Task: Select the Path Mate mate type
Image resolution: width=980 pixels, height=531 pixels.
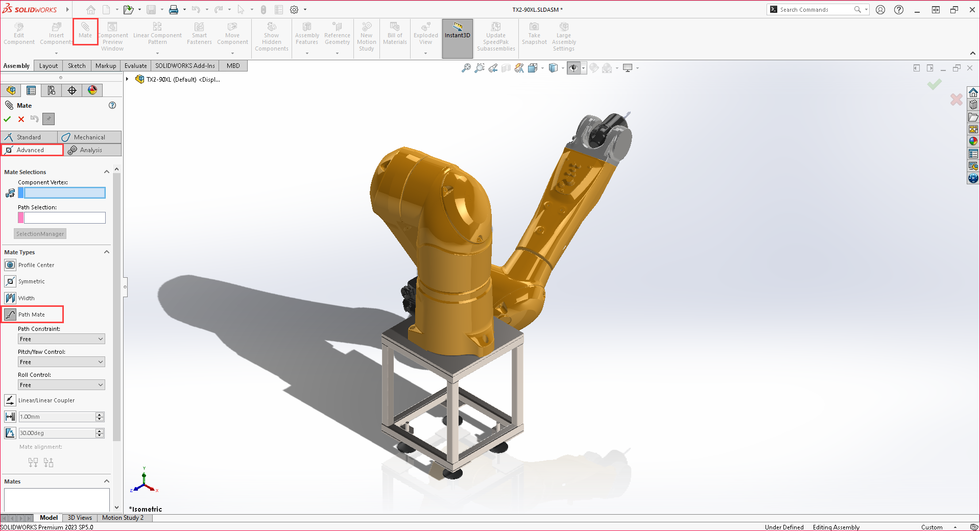Action: tap(32, 315)
